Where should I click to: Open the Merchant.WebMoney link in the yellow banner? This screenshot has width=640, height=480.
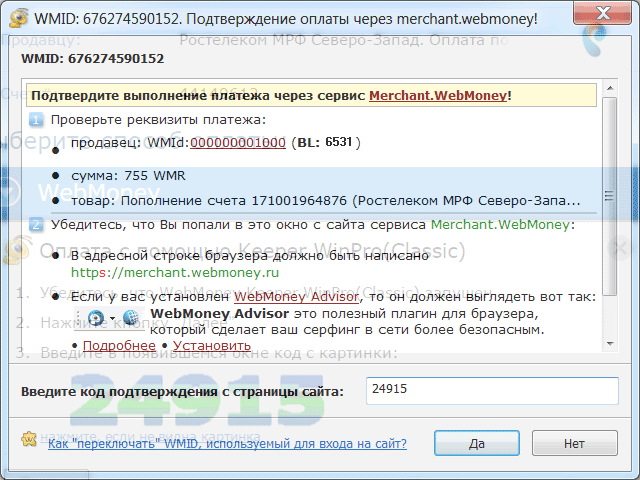438,96
